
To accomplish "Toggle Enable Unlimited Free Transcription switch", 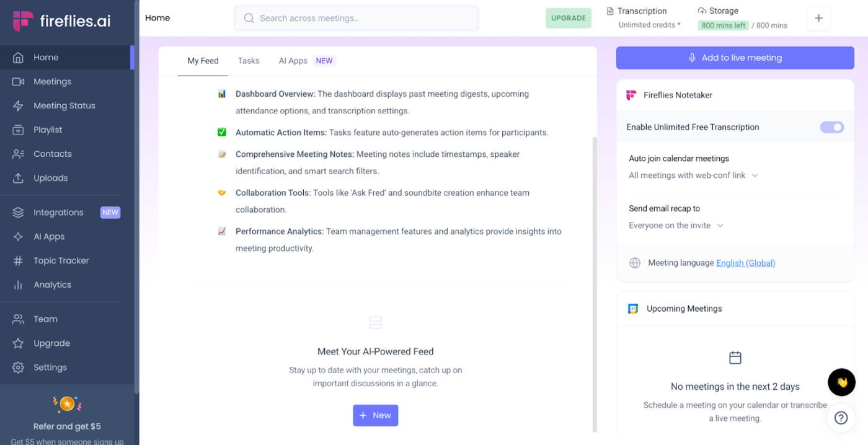I will point(832,127).
